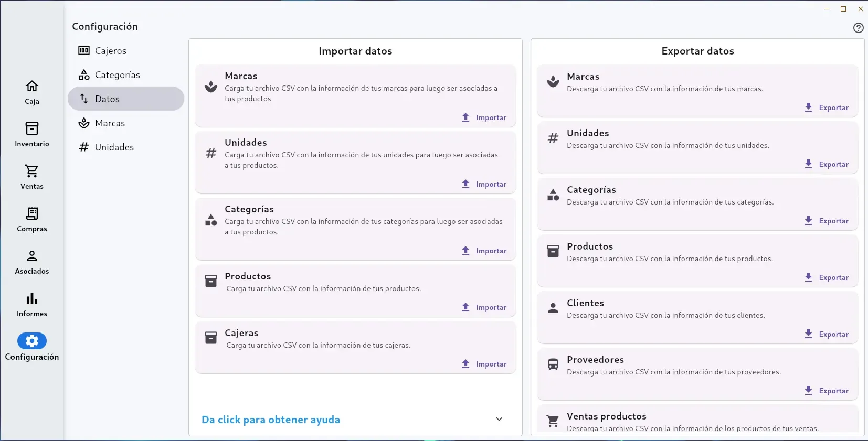Image resolution: width=868 pixels, height=441 pixels.
Task: Open Compras receipt icon
Action: pyautogui.click(x=32, y=213)
